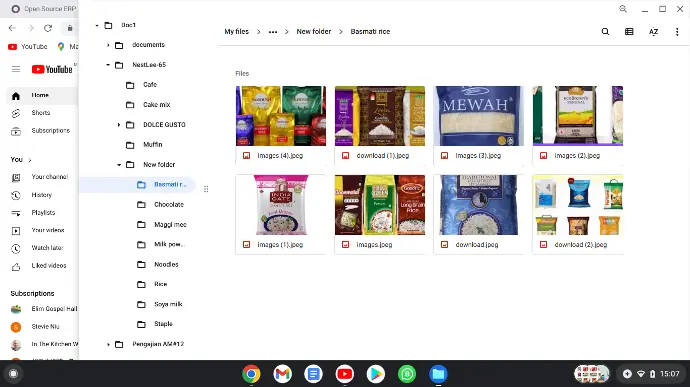Screen dimensions: 690x387
Task: Click the Files app icon in shelf
Action: point(438,374)
